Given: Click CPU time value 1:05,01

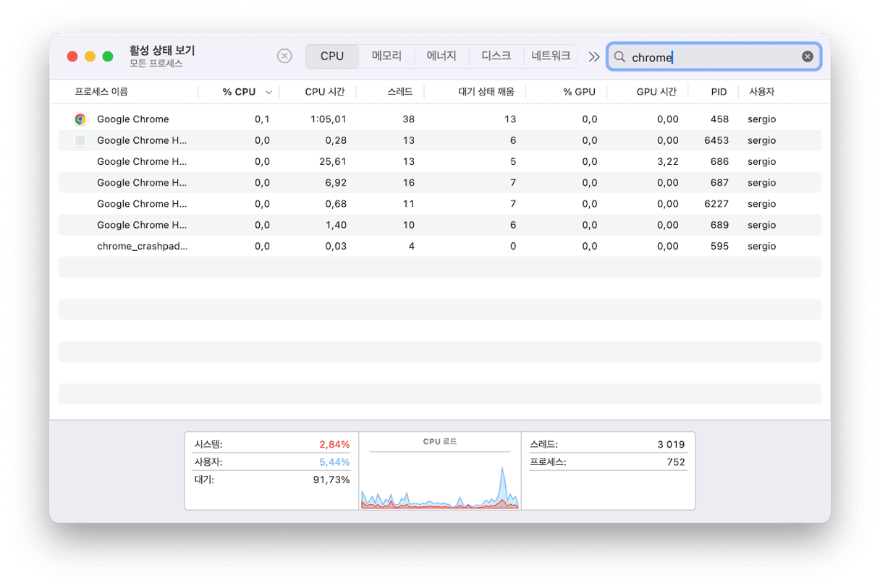Looking at the screenshot, I should (x=329, y=119).
